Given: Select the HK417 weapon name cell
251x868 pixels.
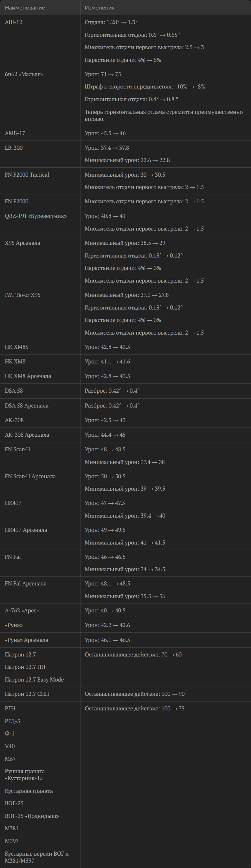Looking at the screenshot, I should click(13, 503).
